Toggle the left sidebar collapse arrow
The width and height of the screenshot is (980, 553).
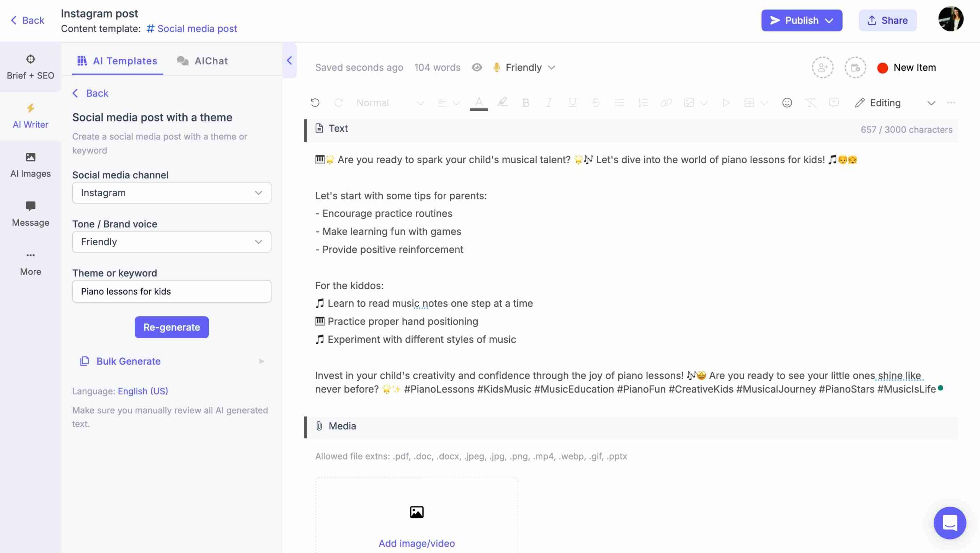pos(289,60)
